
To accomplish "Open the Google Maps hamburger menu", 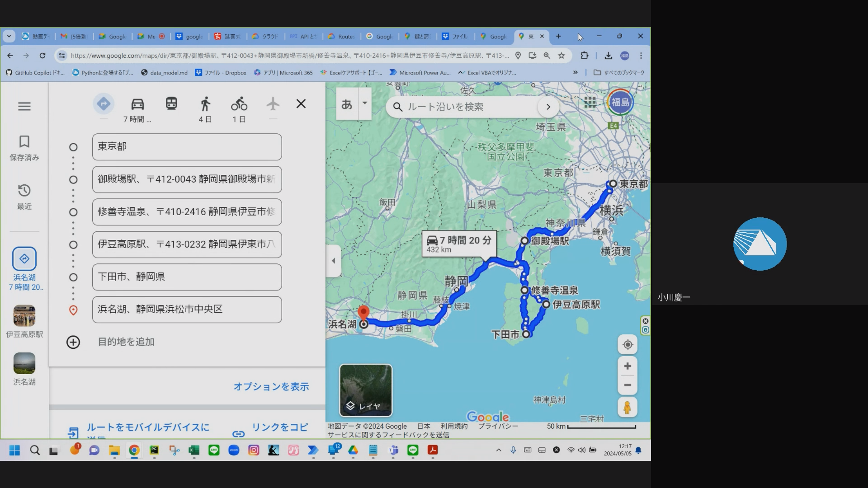I will point(24,106).
